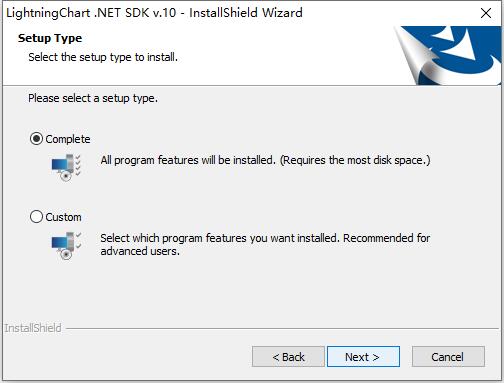Click the Custom option text label
The height and width of the screenshot is (383, 504).
pyautogui.click(x=63, y=217)
